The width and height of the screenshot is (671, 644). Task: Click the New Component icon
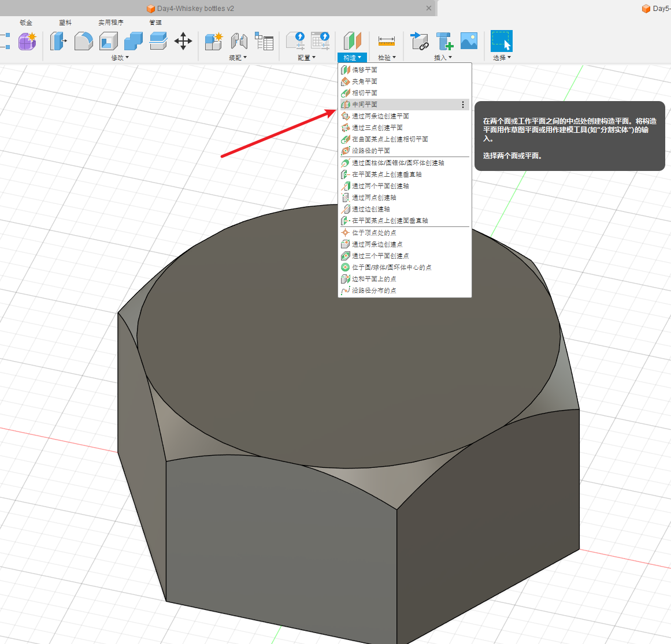[x=213, y=41]
